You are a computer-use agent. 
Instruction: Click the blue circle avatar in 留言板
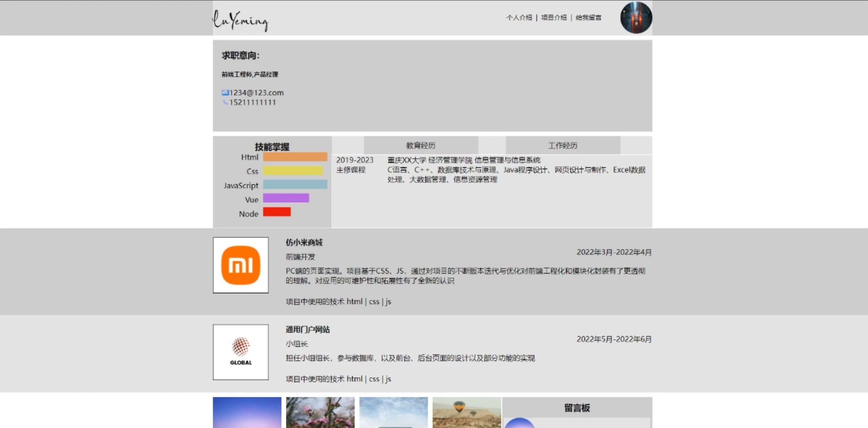[520, 423]
